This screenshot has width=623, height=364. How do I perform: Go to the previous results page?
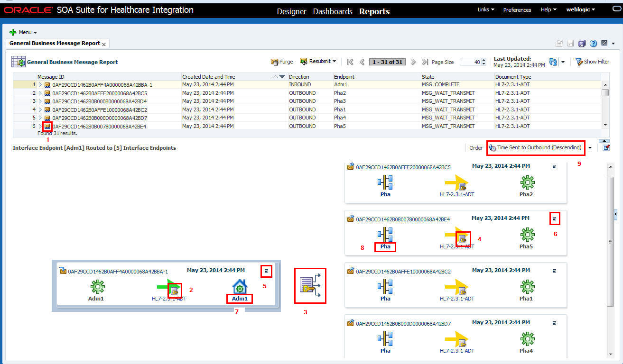pyautogui.click(x=362, y=62)
